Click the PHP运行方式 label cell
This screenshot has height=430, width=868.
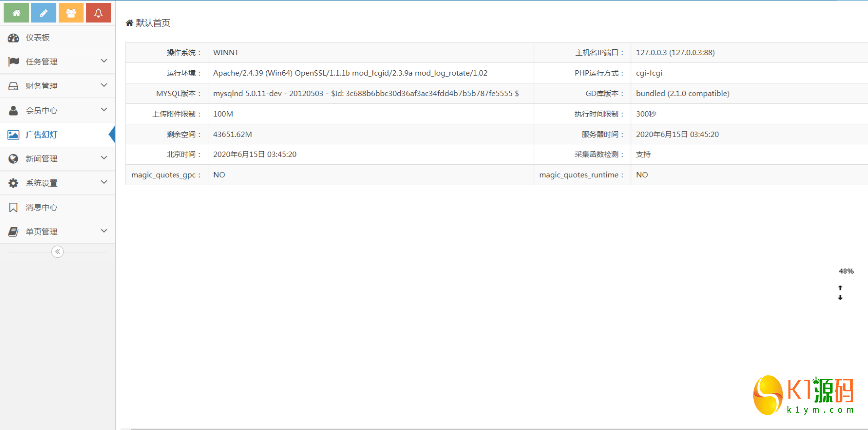582,73
